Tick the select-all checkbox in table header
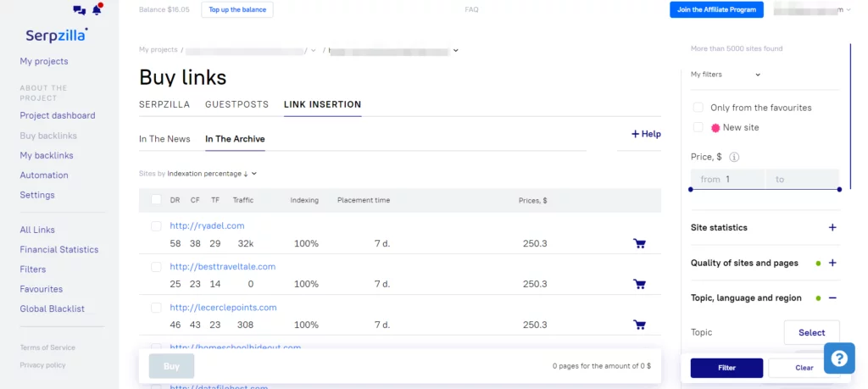 click(156, 200)
